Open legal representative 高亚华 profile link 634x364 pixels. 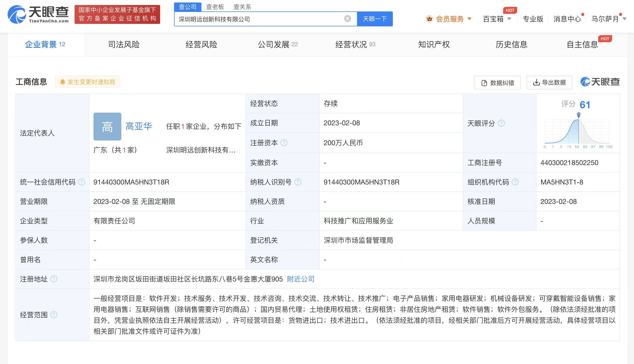pyautogui.click(x=138, y=126)
